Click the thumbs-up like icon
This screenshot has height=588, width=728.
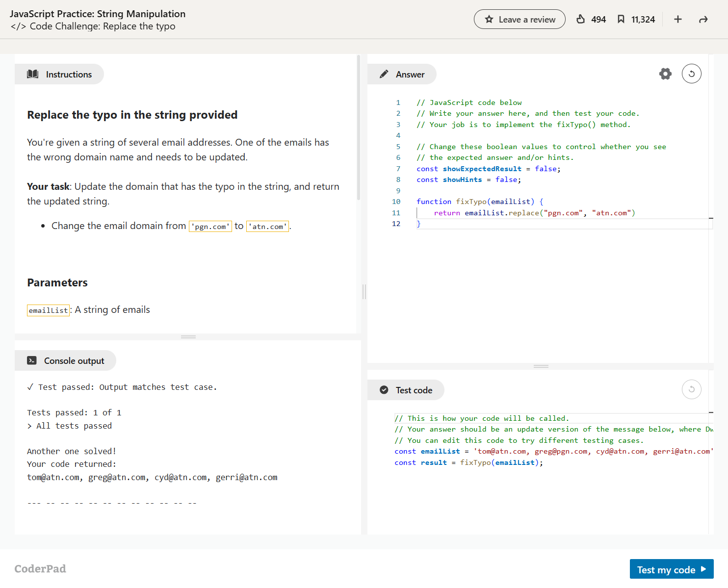tap(580, 19)
